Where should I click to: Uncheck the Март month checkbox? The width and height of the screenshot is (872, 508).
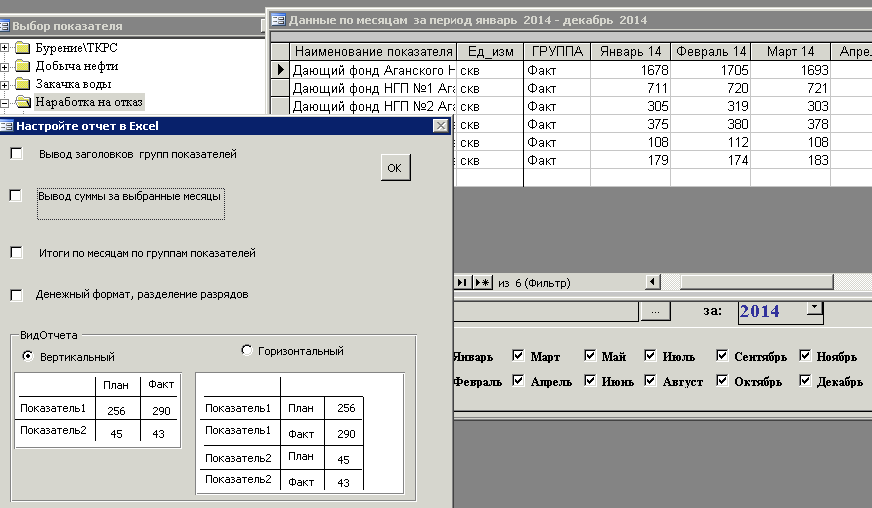pos(518,355)
